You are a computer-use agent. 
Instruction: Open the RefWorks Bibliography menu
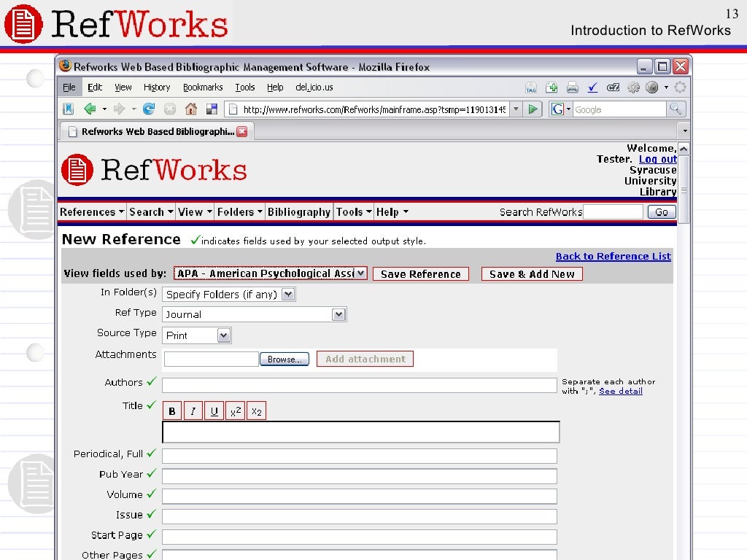click(x=299, y=212)
